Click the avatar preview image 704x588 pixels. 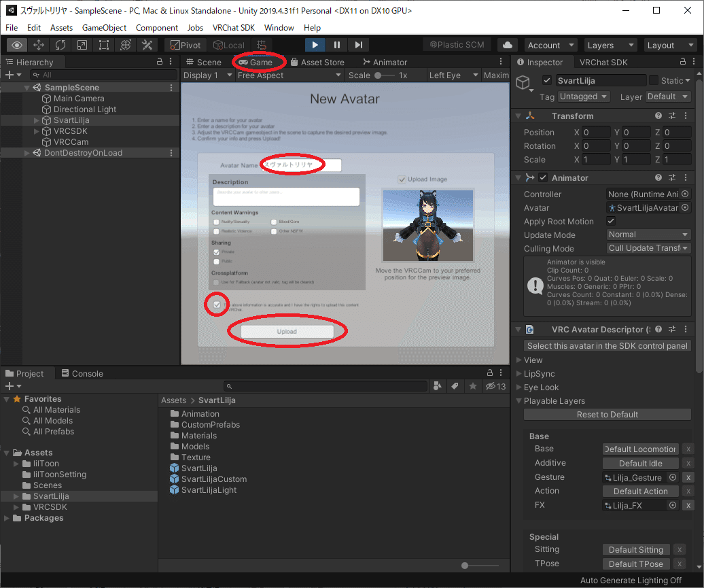click(x=428, y=225)
